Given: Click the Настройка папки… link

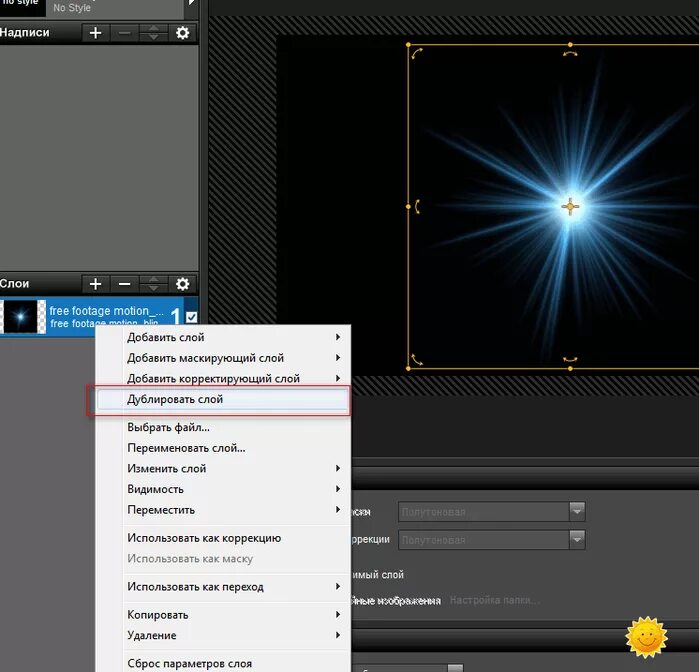Looking at the screenshot, I should pyautogui.click(x=494, y=601).
